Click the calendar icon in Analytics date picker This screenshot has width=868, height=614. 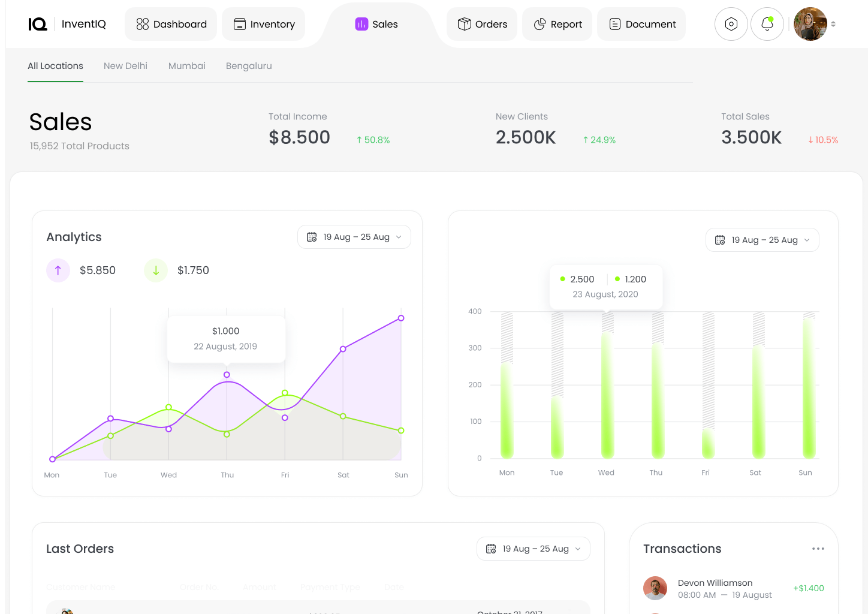tap(312, 237)
